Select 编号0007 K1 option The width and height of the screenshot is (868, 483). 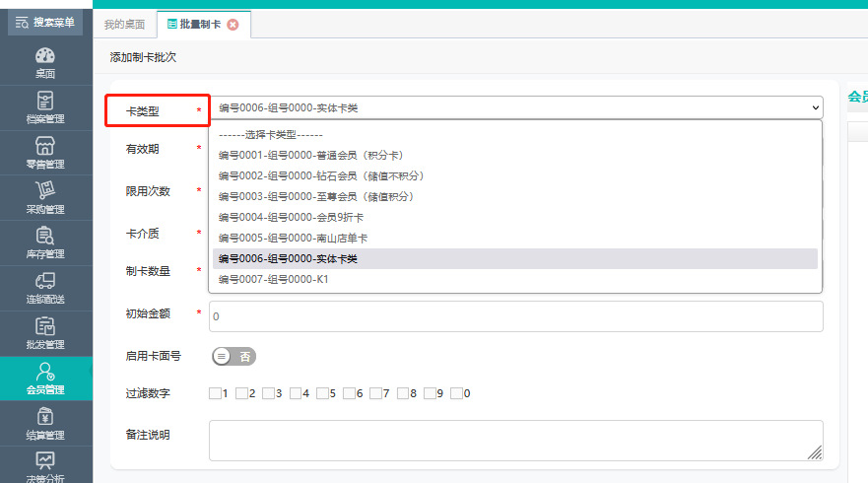(x=515, y=279)
